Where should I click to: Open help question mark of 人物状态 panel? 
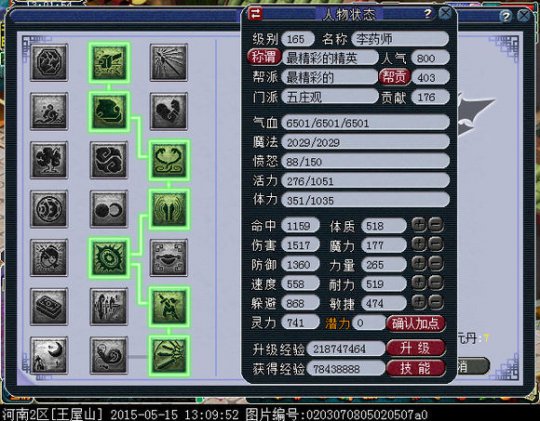point(427,13)
